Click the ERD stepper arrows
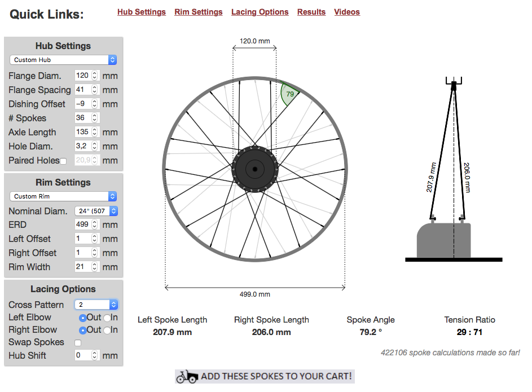Screen dimensions: 532x392 [95, 224]
